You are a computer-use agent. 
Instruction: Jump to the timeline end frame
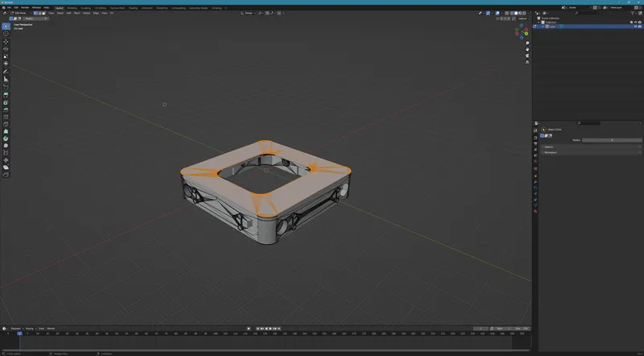coord(279,329)
